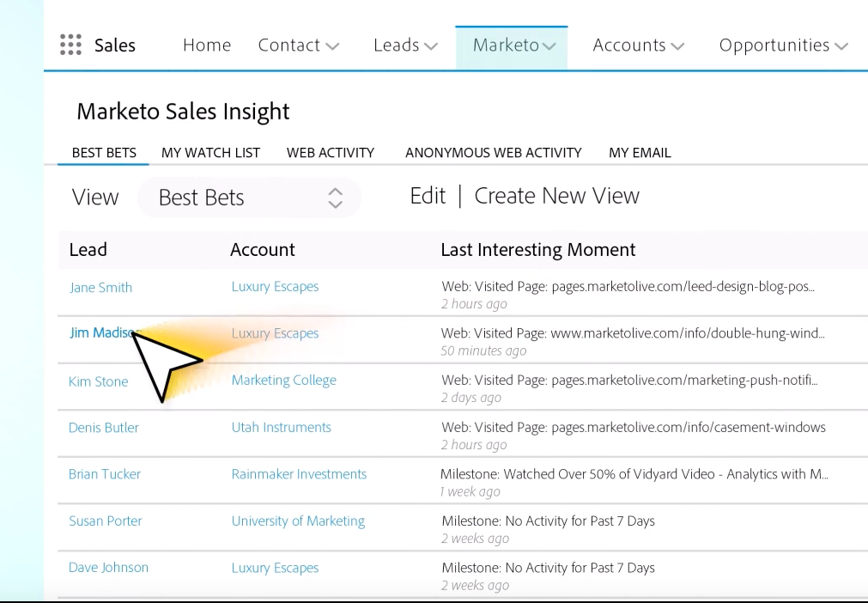Click the Sales app name
Screen dimensions: 868x603
[x=114, y=46]
